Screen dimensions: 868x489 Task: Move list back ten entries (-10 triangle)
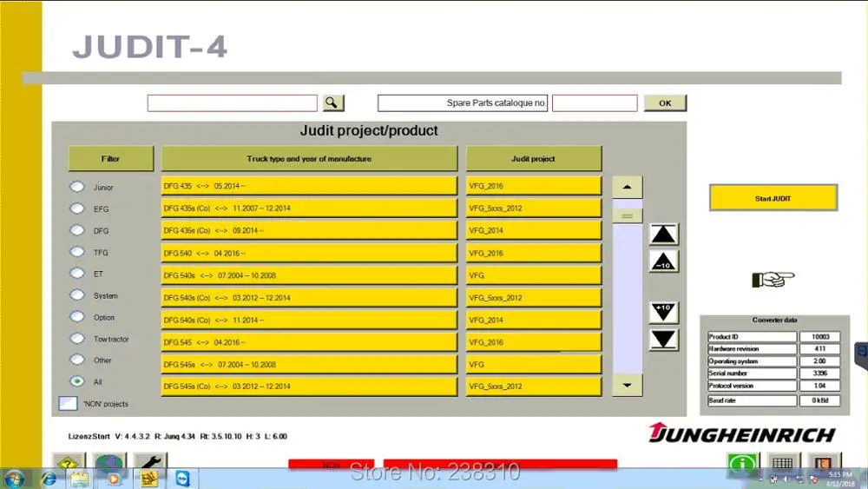[x=663, y=262]
